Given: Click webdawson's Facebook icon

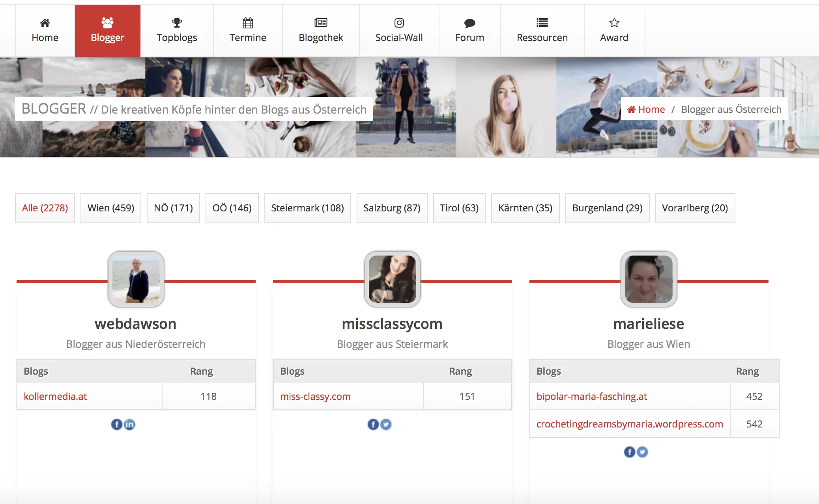Looking at the screenshot, I should (116, 424).
